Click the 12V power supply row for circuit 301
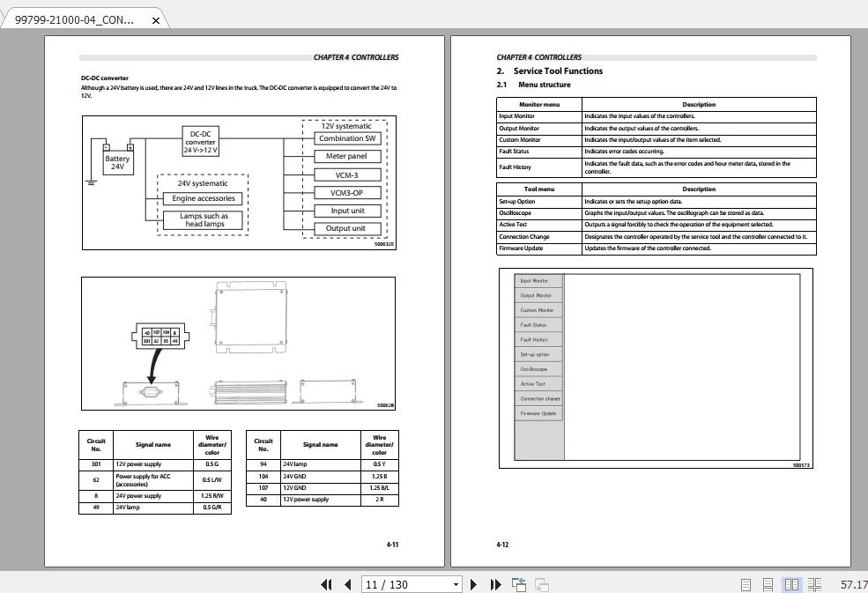Viewport: 868px width, 593px height. coord(153,464)
